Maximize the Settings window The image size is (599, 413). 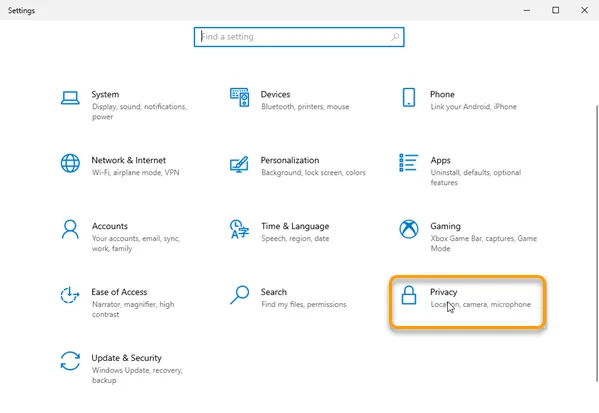555,10
